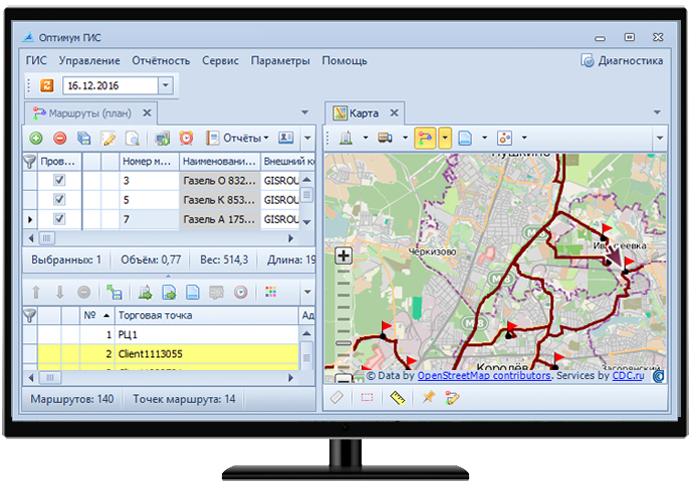
Task: Click the green arrow save icon in points toolbar
Action: pyautogui.click(x=114, y=292)
